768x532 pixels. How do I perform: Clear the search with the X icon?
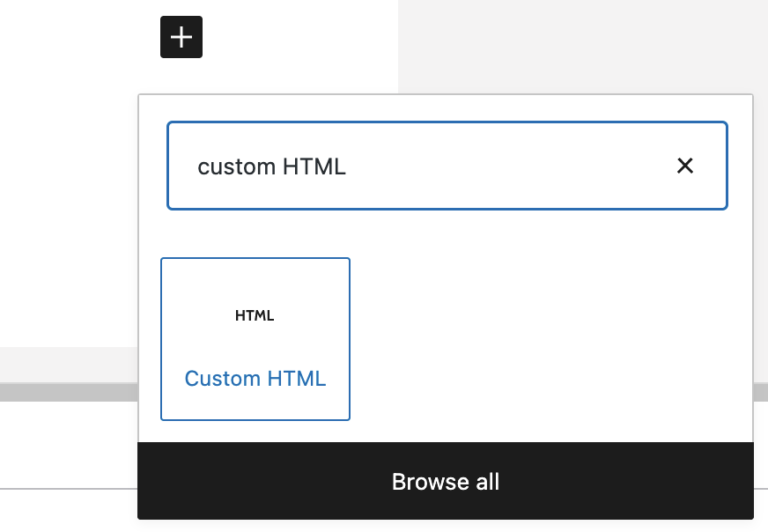pyautogui.click(x=685, y=166)
